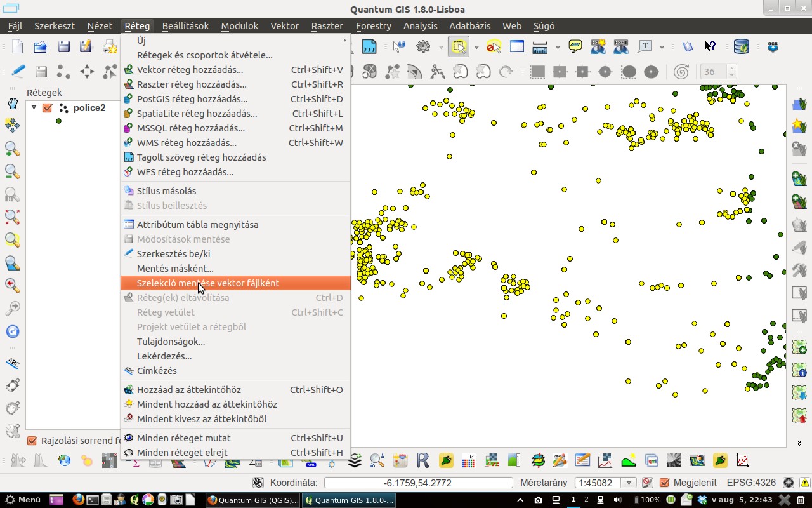Click the Refresh icon on left toolbar

point(12,331)
